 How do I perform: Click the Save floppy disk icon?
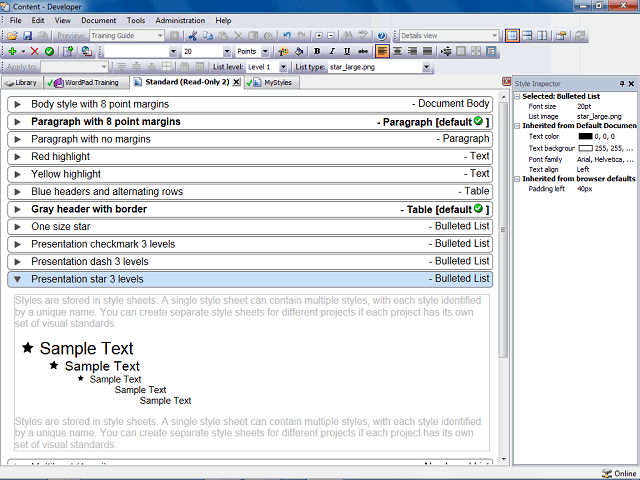(27, 36)
